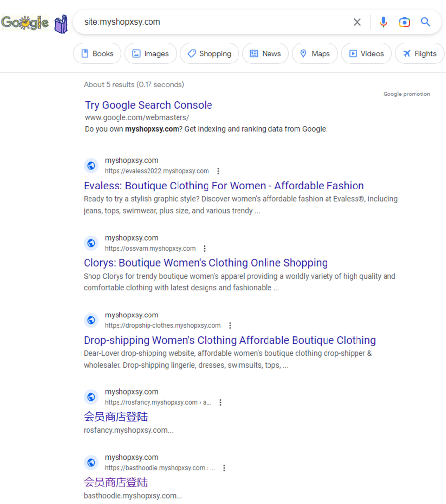The image size is (446, 504).
Task: Open Drop-shipping Women's Clothing result link
Action: click(230, 340)
